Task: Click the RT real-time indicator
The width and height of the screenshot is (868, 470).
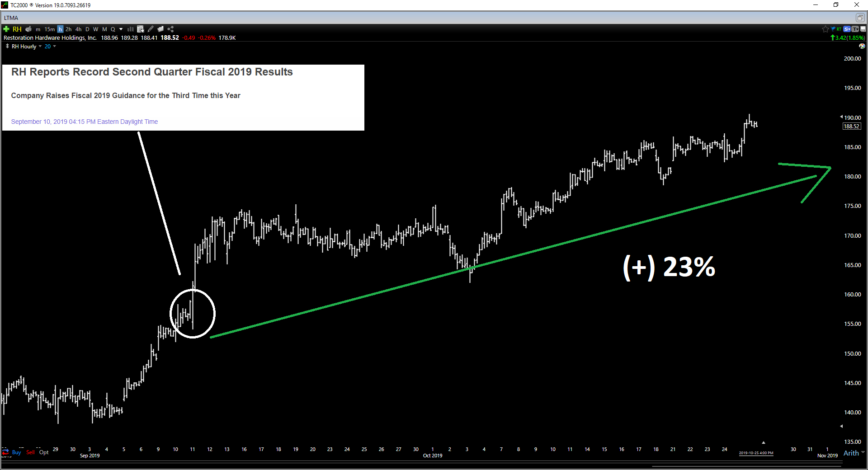Action: coord(839,29)
